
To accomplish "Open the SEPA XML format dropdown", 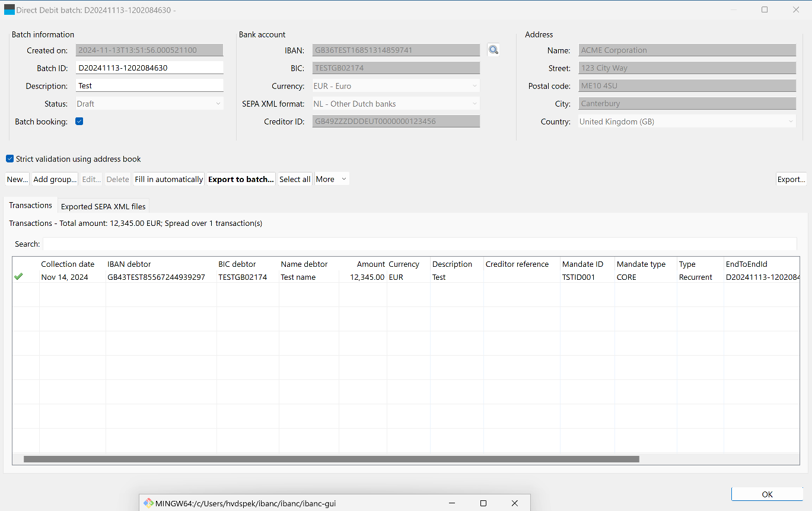I will (x=396, y=104).
